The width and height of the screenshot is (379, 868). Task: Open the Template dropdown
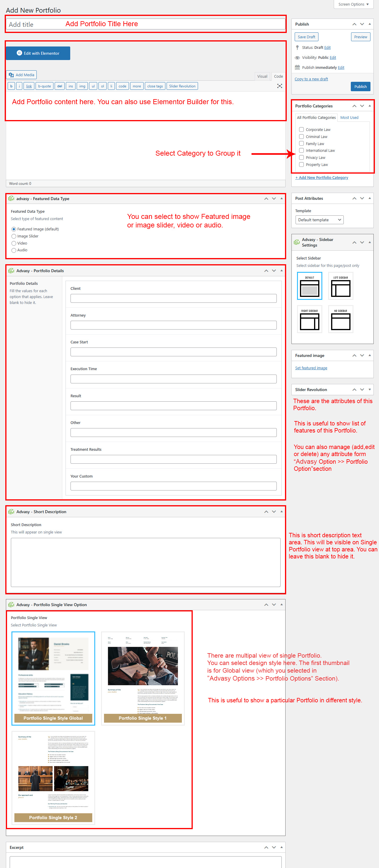click(x=319, y=220)
